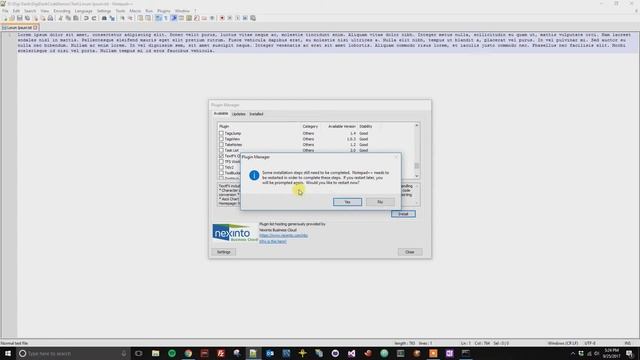
Task: Open the Language menu
Action: coord(83,11)
